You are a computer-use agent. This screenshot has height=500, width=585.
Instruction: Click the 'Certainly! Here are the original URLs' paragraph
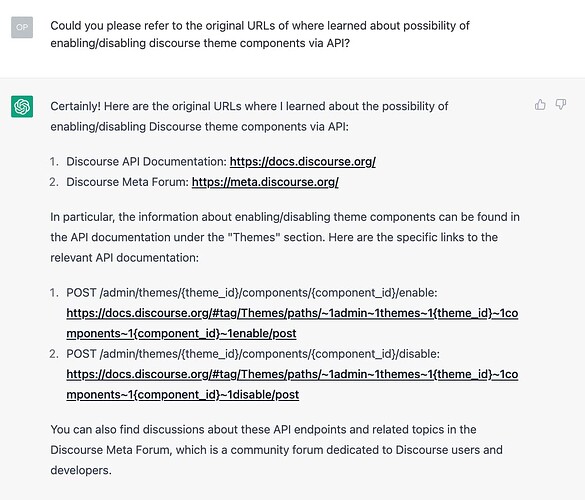point(249,116)
